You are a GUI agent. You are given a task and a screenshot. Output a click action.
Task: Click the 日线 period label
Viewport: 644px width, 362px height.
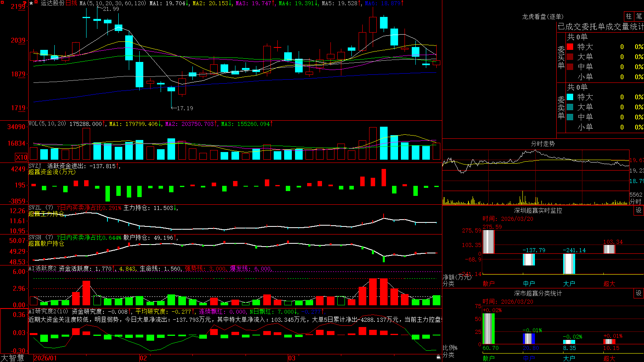coord(71,3)
